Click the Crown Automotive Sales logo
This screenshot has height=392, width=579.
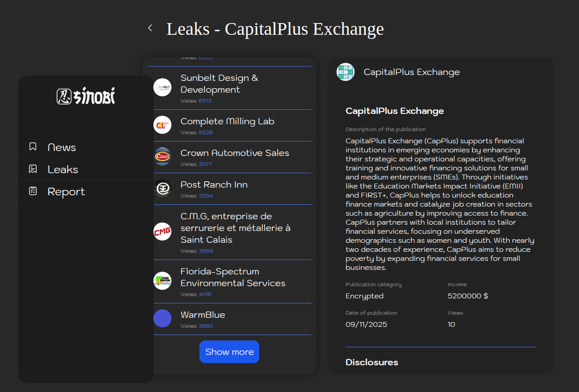[x=162, y=156]
